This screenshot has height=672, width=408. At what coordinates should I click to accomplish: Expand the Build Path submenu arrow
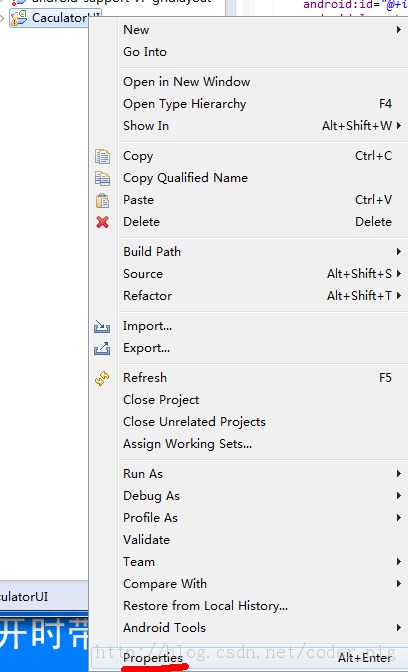tap(399, 252)
